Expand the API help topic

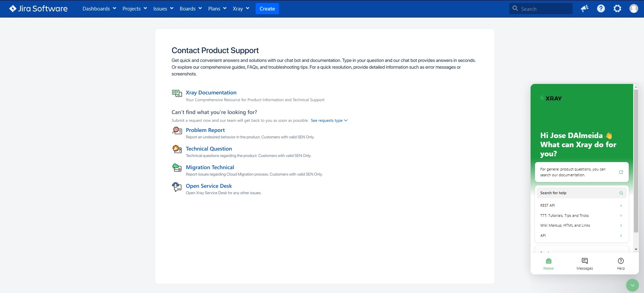tap(581, 235)
